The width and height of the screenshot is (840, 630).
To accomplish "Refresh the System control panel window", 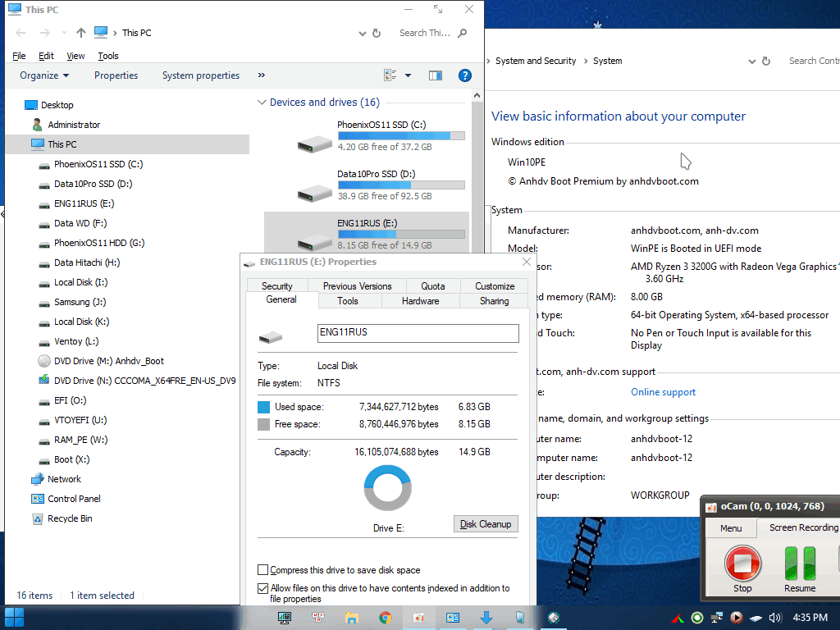I will (x=766, y=61).
